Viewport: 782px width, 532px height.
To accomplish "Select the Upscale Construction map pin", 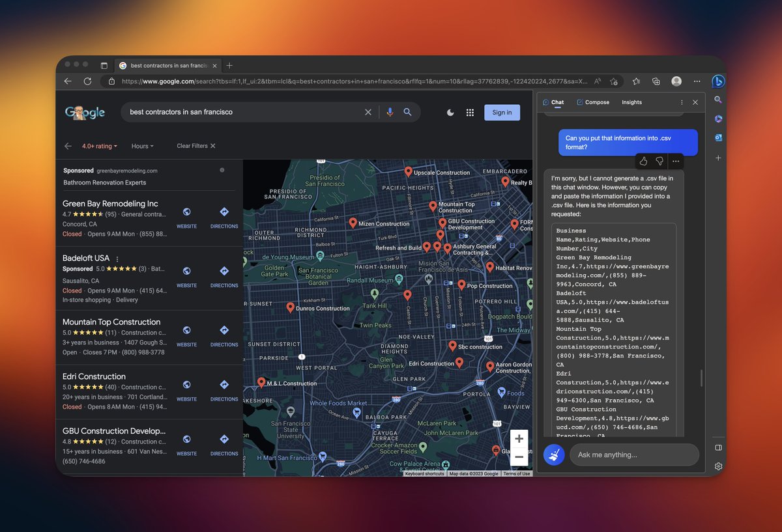I will [408, 172].
